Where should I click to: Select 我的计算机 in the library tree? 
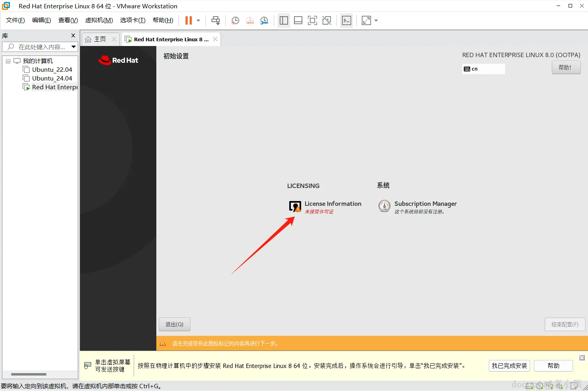(x=38, y=61)
